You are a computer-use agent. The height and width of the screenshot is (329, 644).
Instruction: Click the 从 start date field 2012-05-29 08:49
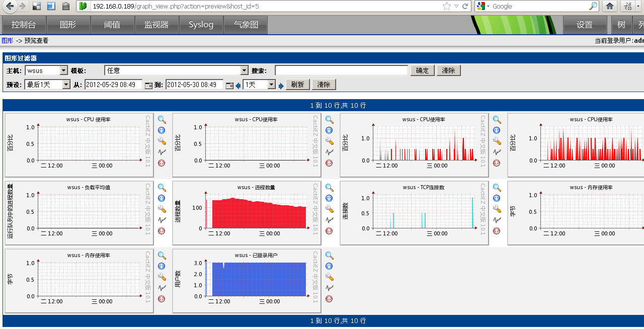[x=114, y=85]
